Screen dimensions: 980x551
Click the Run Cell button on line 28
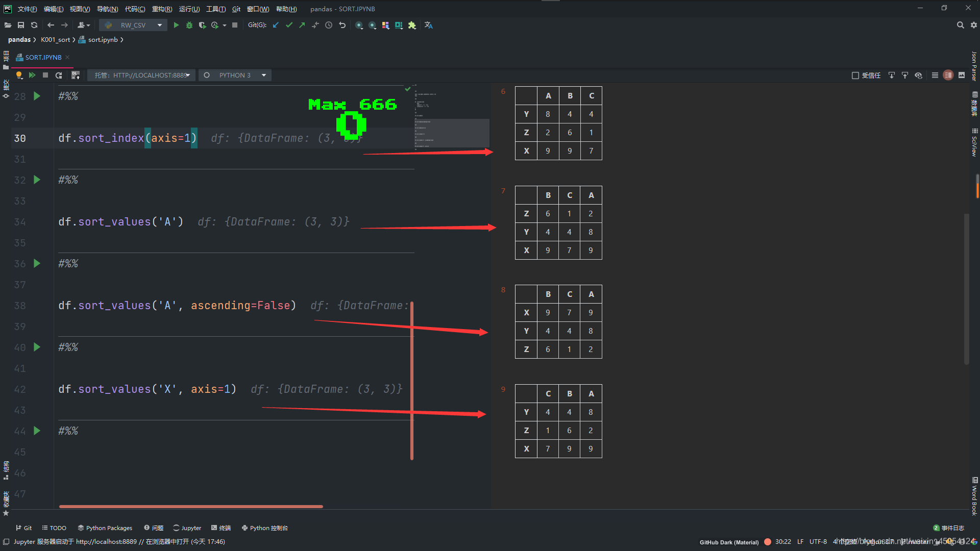click(x=37, y=96)
